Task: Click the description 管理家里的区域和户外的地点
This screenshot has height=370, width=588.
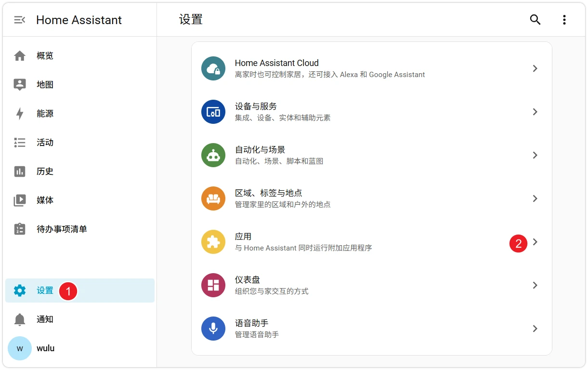Action: coord(283,204)
